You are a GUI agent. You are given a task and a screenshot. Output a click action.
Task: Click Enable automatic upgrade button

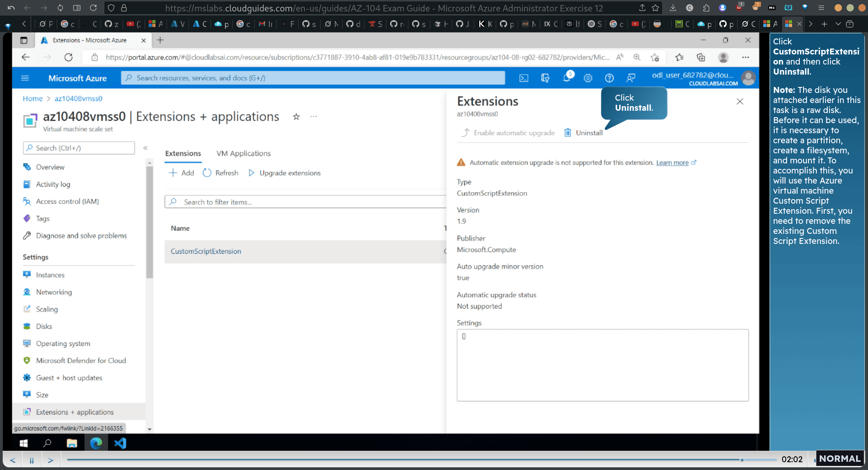508,133
